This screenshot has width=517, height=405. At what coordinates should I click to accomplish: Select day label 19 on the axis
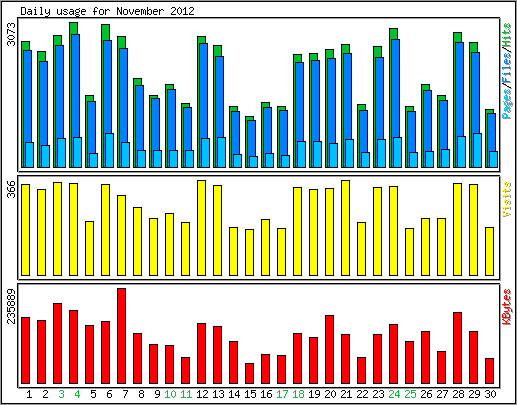[314, 394]
